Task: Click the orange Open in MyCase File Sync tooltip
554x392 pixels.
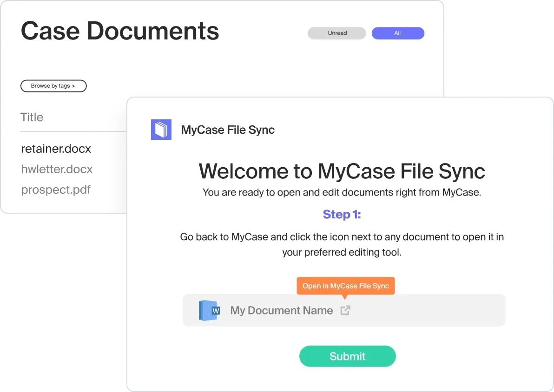Action: pos(345,286)
